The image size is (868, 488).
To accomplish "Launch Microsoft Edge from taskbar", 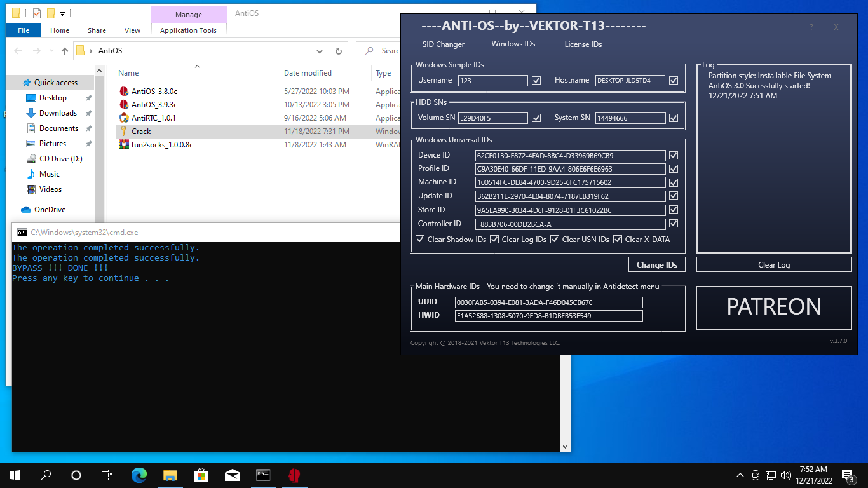I will (x=139, y=475).
